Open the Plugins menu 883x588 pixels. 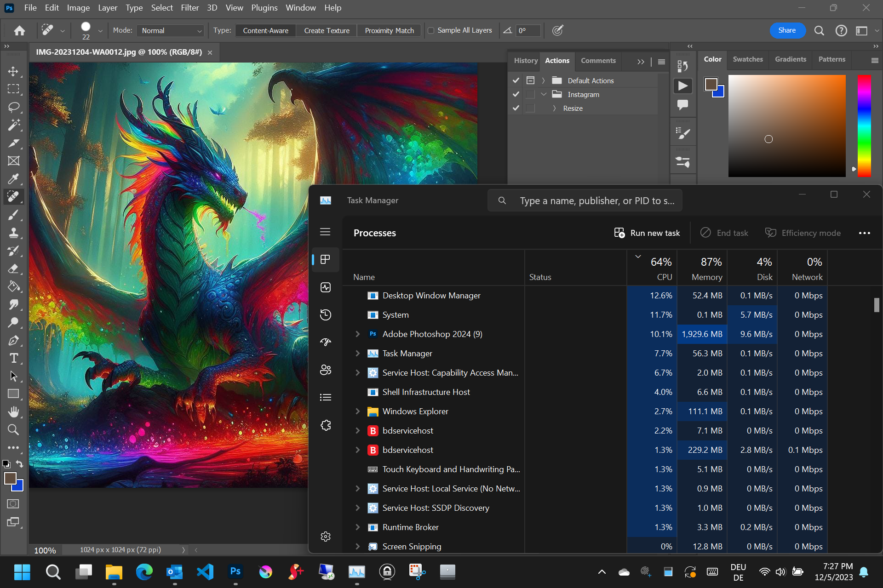[x=264, y=8]
